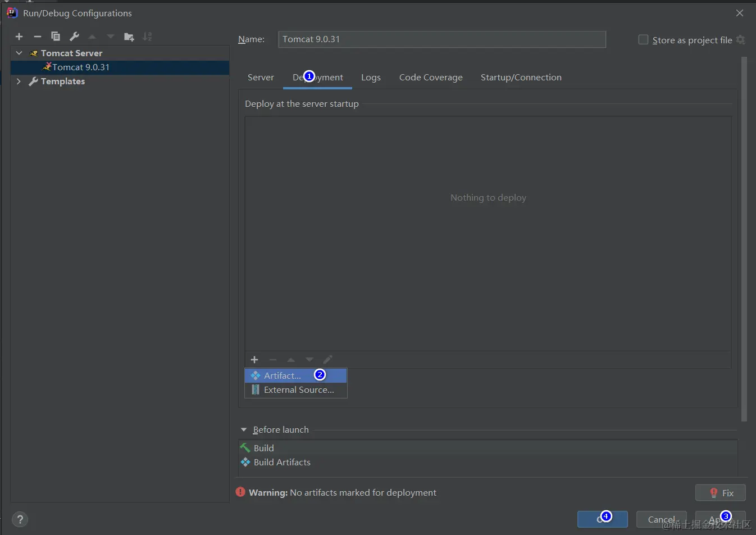Choose Artifact... from the popup menu

point(296,375)
